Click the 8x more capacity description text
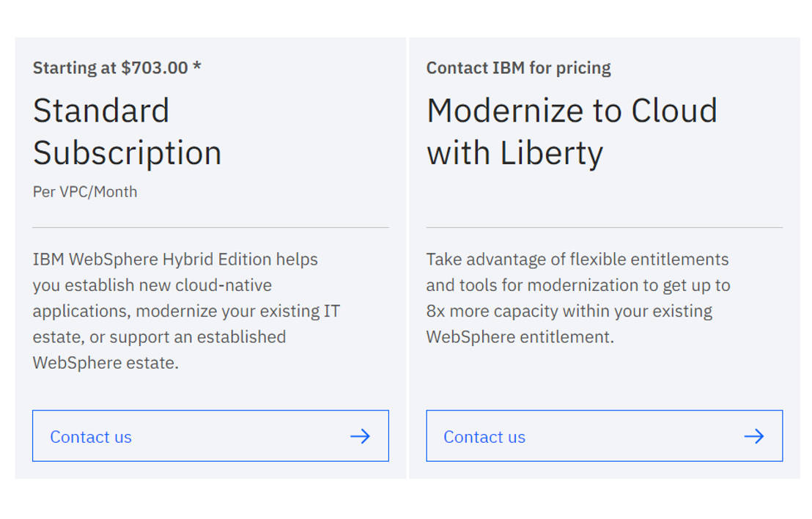 coord(578,298)
